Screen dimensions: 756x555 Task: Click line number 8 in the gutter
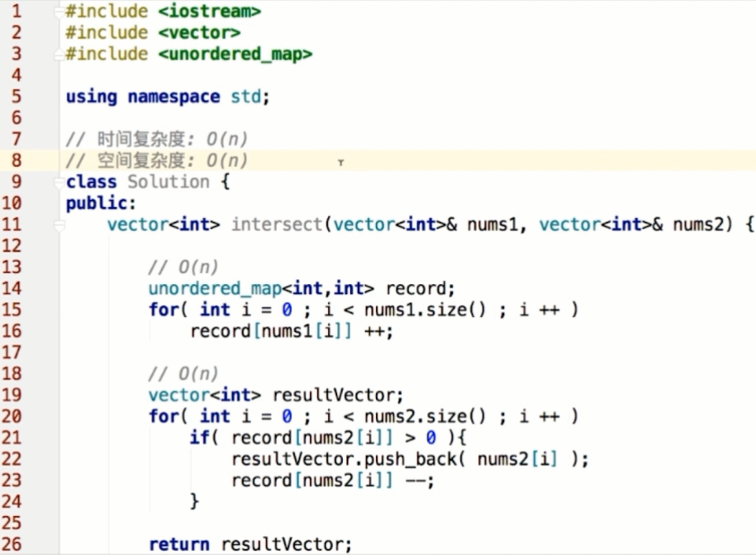click(16, 160)
